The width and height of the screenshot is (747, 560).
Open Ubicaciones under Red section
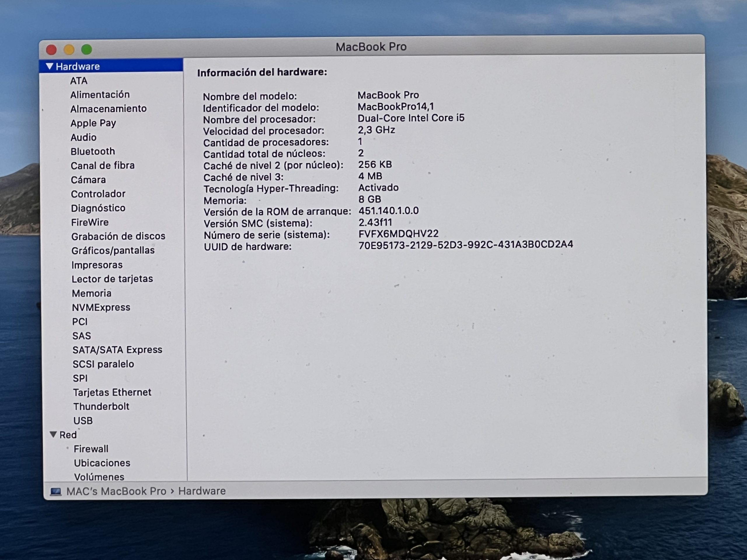(x=102, y=463)
